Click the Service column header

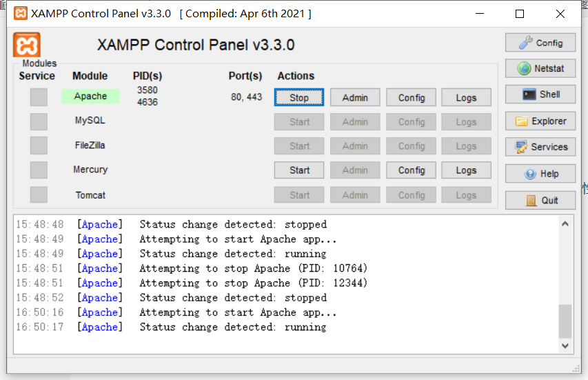point(37,76)
